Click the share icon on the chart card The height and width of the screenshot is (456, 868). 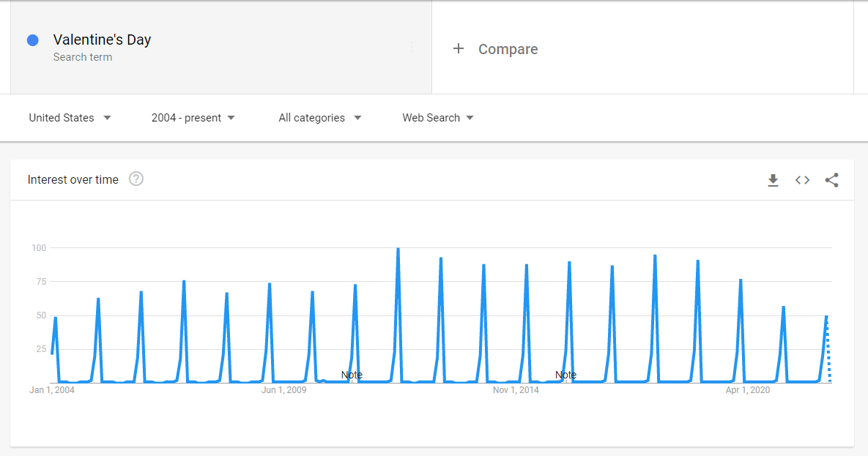click(831, 180)
